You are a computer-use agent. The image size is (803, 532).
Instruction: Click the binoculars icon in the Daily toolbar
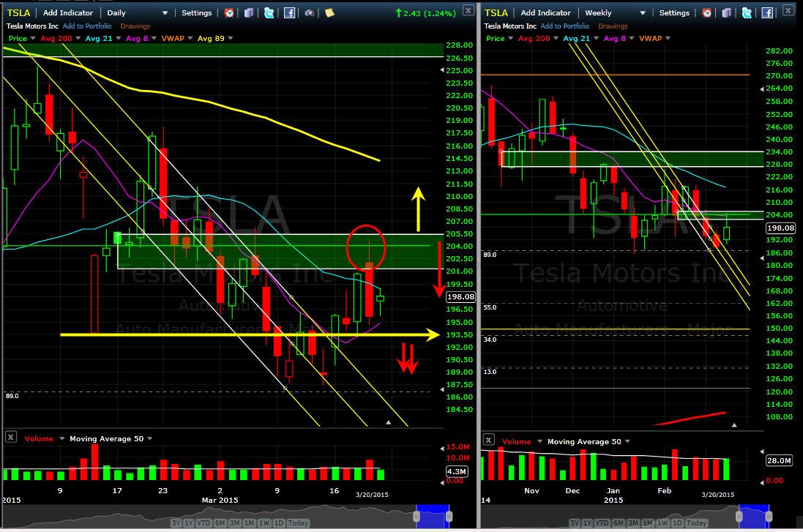310,12
